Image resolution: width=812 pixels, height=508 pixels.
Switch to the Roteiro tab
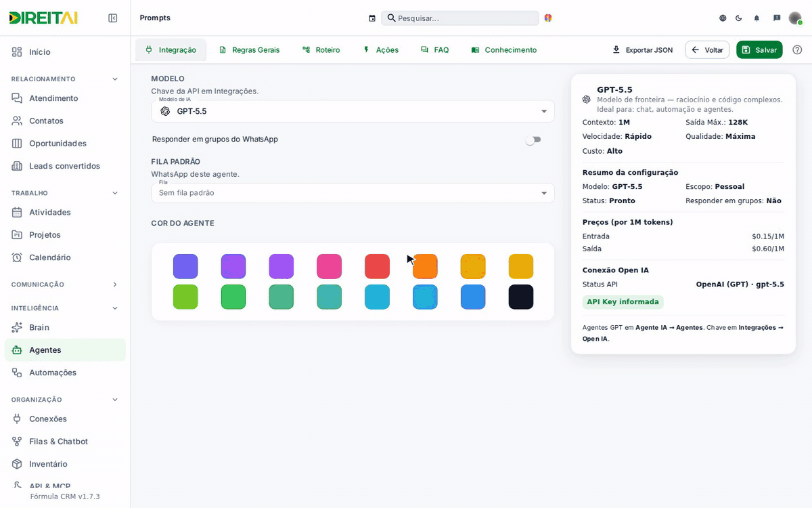point(321,50)
